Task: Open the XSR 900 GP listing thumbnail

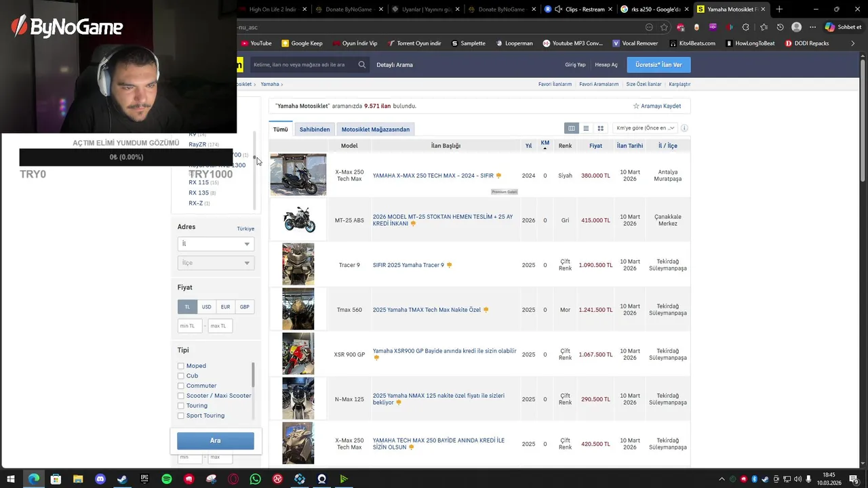Action: [x=298, y=354]
